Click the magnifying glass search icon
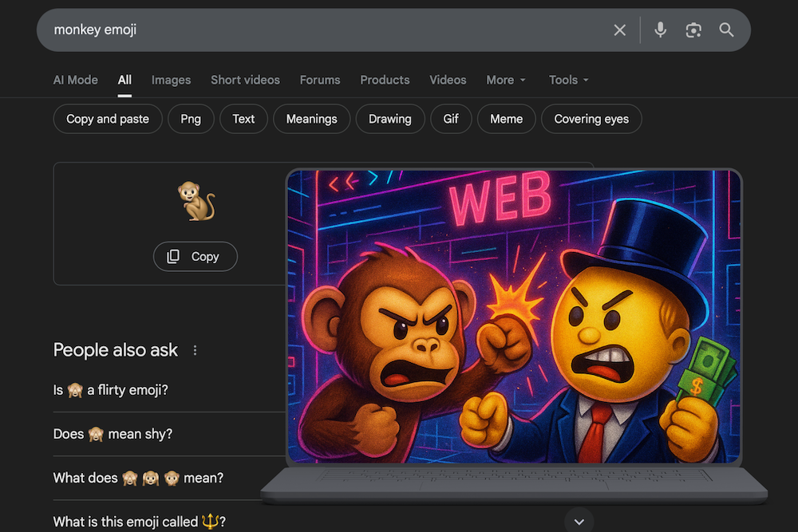Image resolution: width=798 pixels, height=532 pixels. (x=726, y=30)
